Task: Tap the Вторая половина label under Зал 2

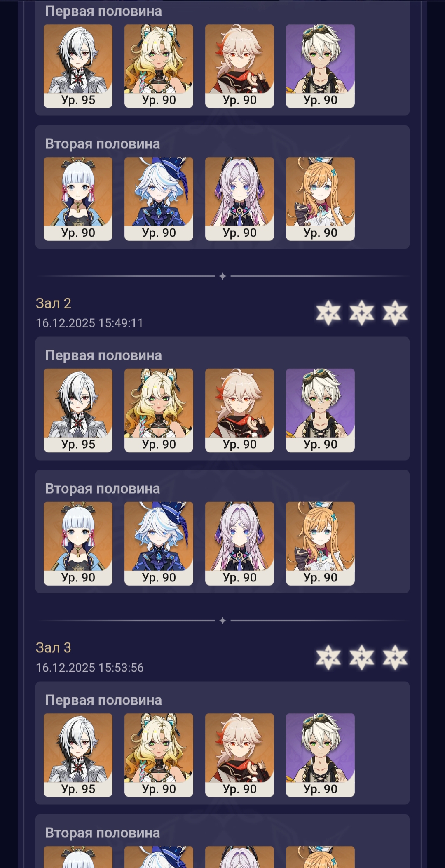Action: coord(103,489)
